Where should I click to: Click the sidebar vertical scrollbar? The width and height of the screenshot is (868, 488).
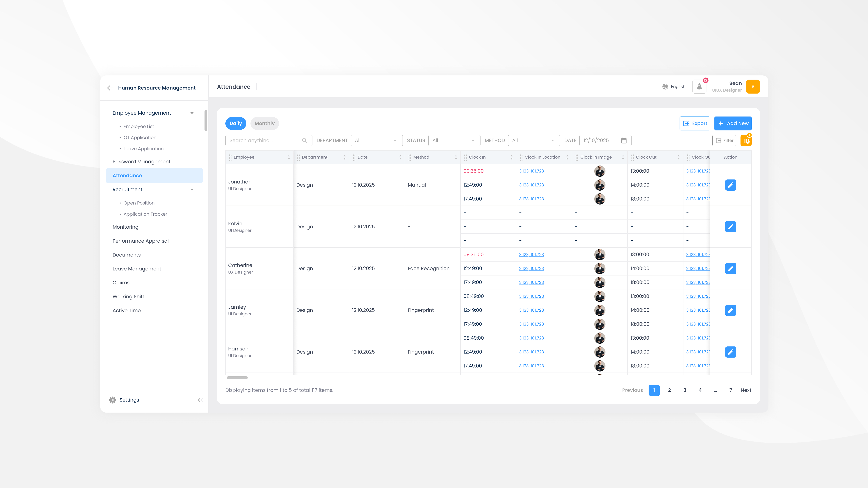point(206,121)
